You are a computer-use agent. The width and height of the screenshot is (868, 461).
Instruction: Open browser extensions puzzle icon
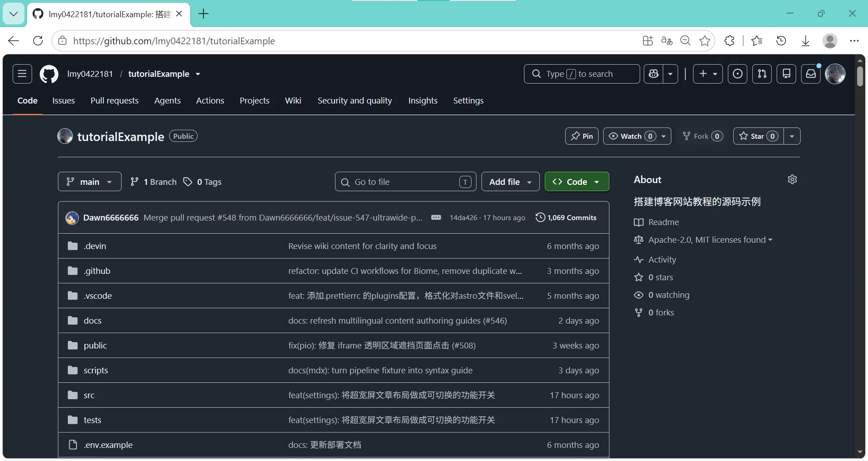729,41
